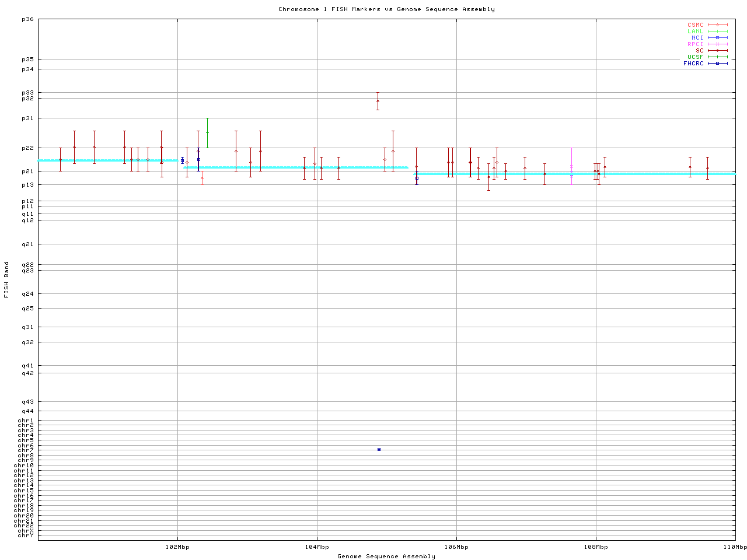Click the FHCRC legend text label

point(693,64)
